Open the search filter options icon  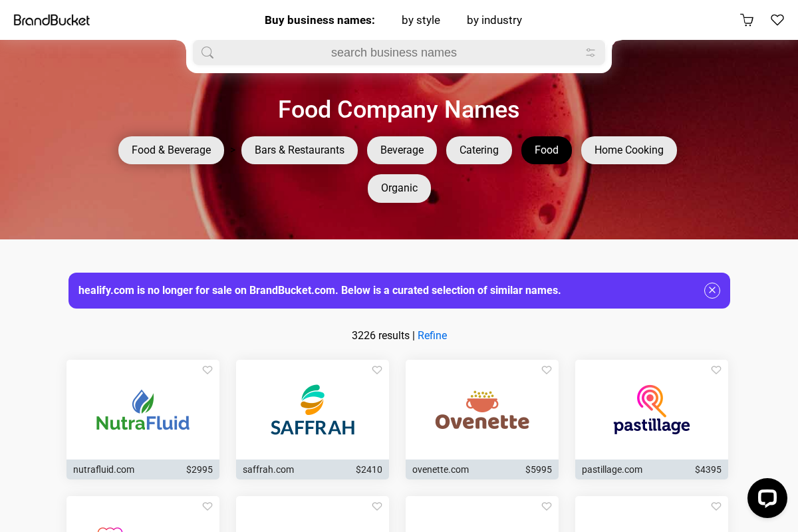coord(591,53)
